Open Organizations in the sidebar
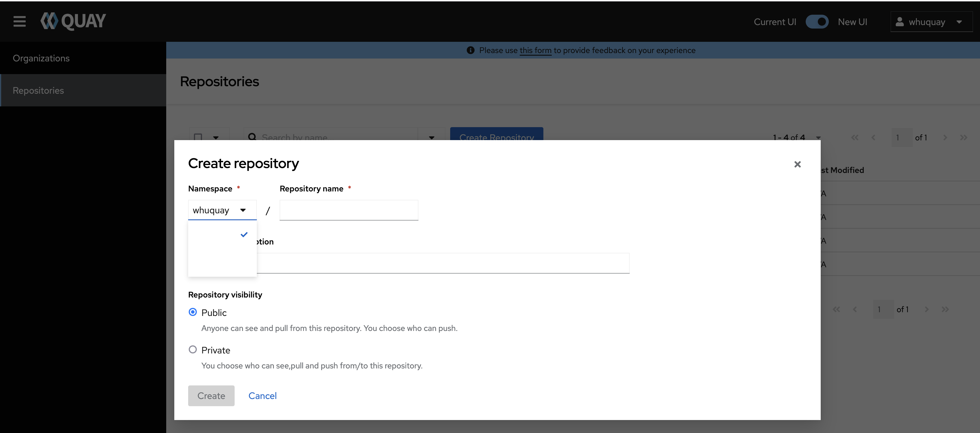Screen dimensions: 980x433 [x=41, y=58]
